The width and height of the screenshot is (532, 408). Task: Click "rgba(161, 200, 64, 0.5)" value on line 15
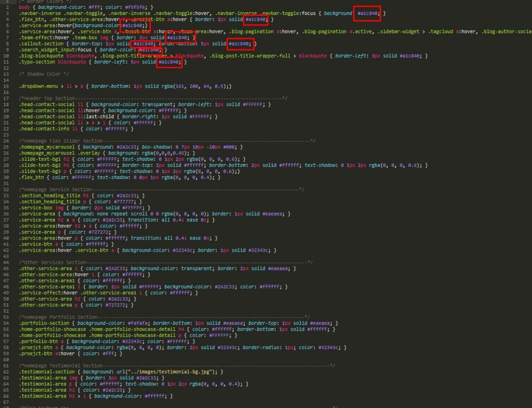point(194,87)
